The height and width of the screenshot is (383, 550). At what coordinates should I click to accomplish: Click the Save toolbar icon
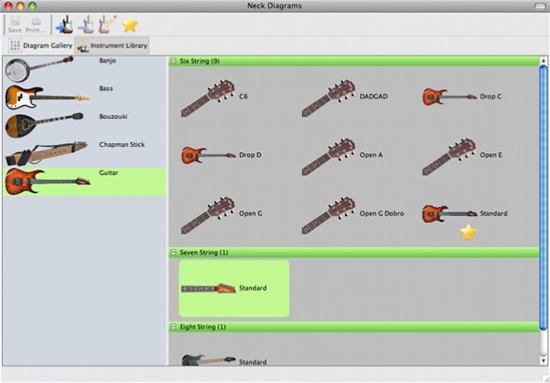pyautogui.click(x=15, y=25)
